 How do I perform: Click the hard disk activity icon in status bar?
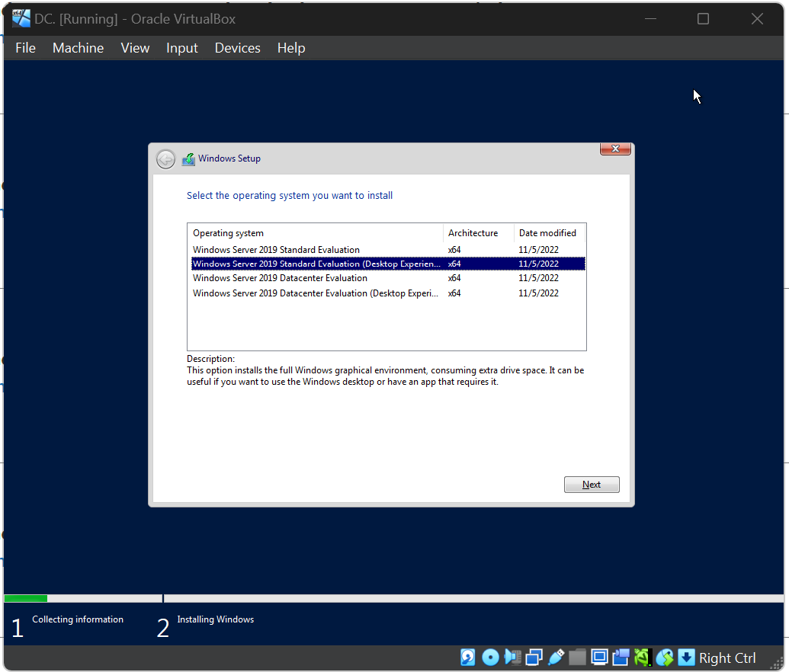coord(467,657)
